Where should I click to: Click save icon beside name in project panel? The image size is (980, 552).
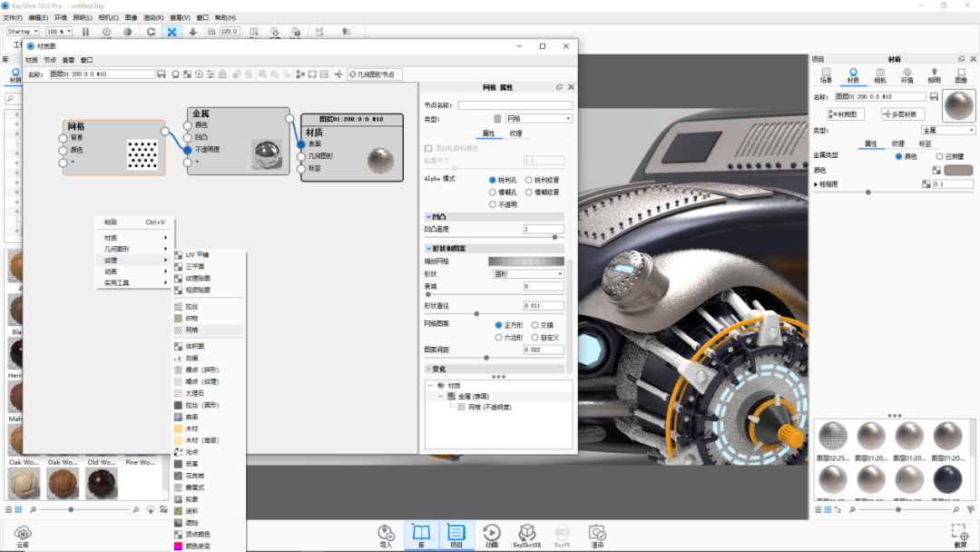click(x=934, y=97)
